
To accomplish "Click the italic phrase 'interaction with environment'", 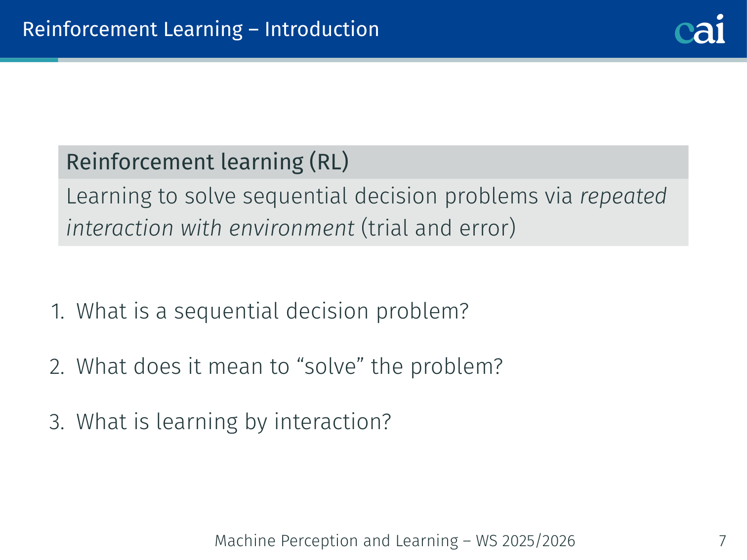I will click(210, 228).
